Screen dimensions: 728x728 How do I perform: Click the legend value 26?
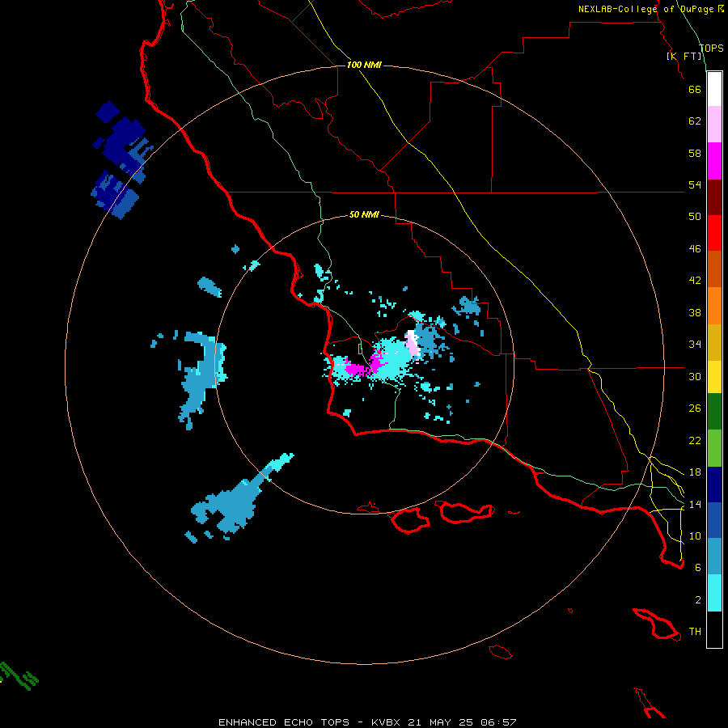coord(695,408)
